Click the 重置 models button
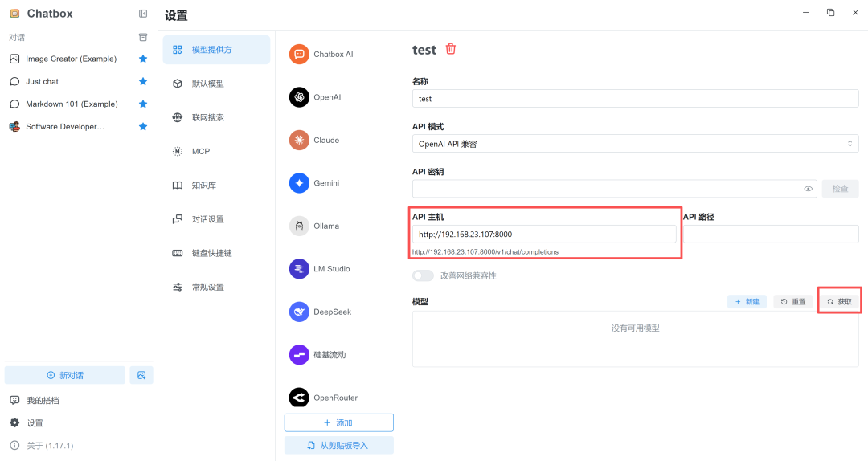Viewport: 868px width, 461px height. [792, 302]
